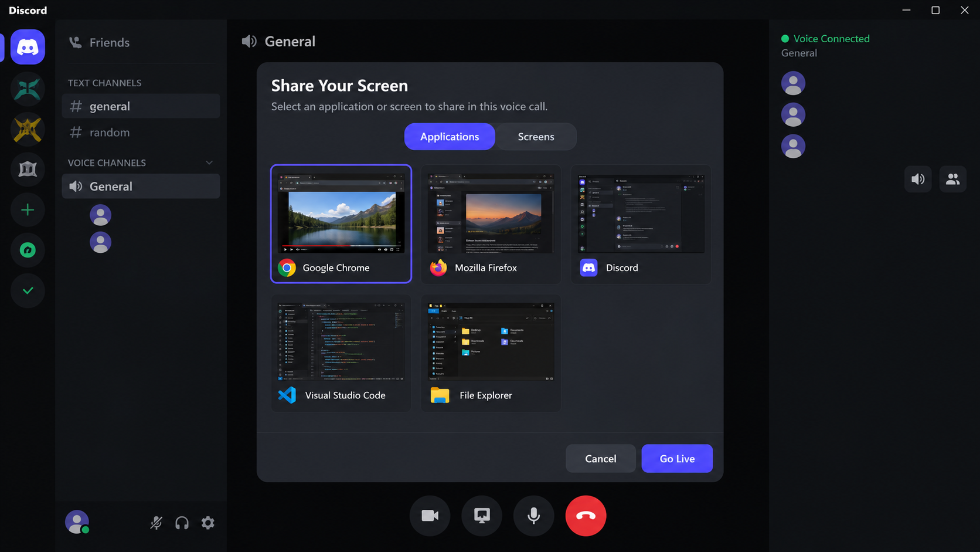
Task: Click the Cancel button
Action: click(x=601, y=459)
